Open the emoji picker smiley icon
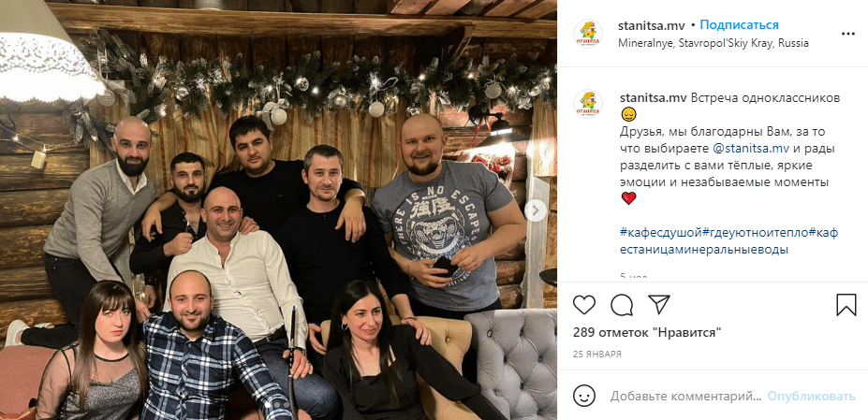868x420 pixels. pos(584,397)
